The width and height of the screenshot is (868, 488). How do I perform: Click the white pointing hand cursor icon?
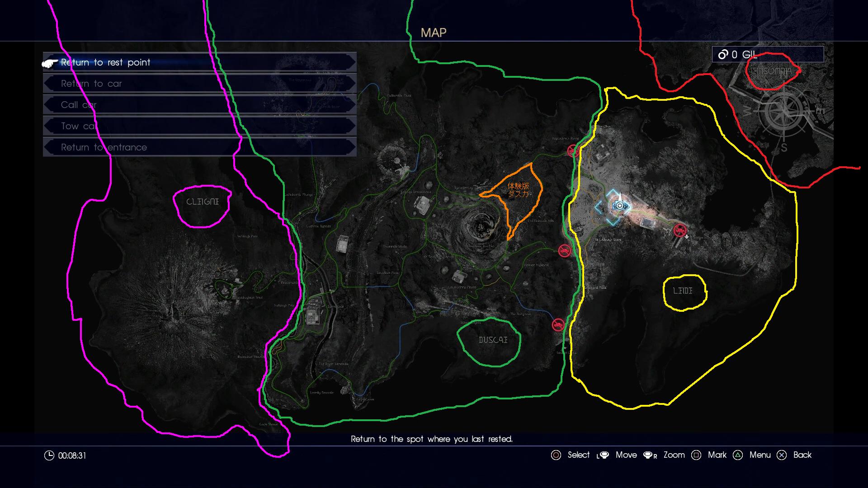(50, 63)
